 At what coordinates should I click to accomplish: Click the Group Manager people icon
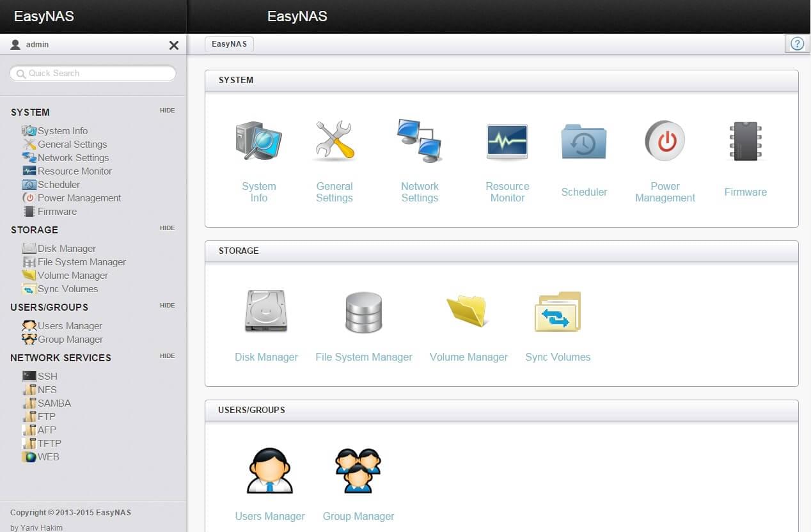point(358,471)
